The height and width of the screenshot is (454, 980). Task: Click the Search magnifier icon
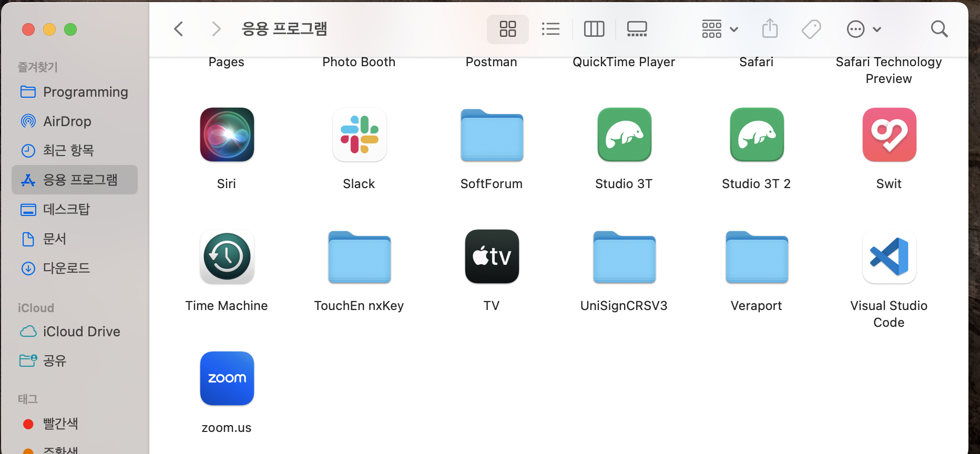pyautogui.click(x=939, y=29)
